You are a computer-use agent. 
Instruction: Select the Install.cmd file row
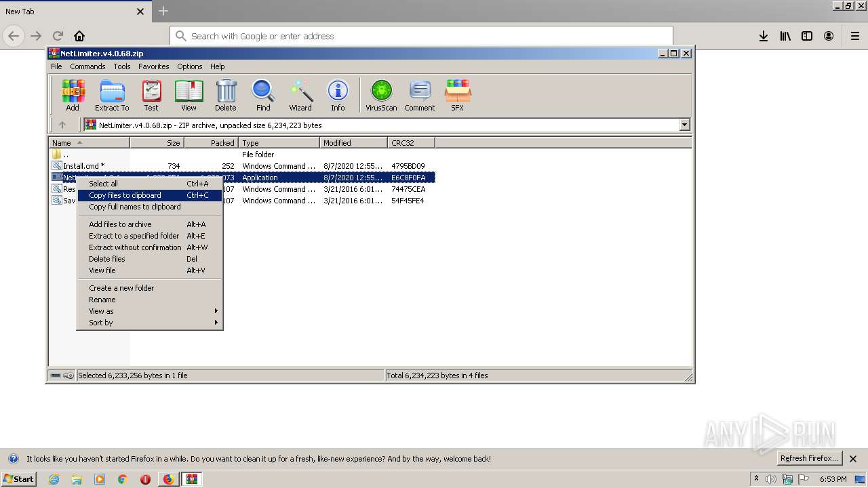click(x=242, y=166)
